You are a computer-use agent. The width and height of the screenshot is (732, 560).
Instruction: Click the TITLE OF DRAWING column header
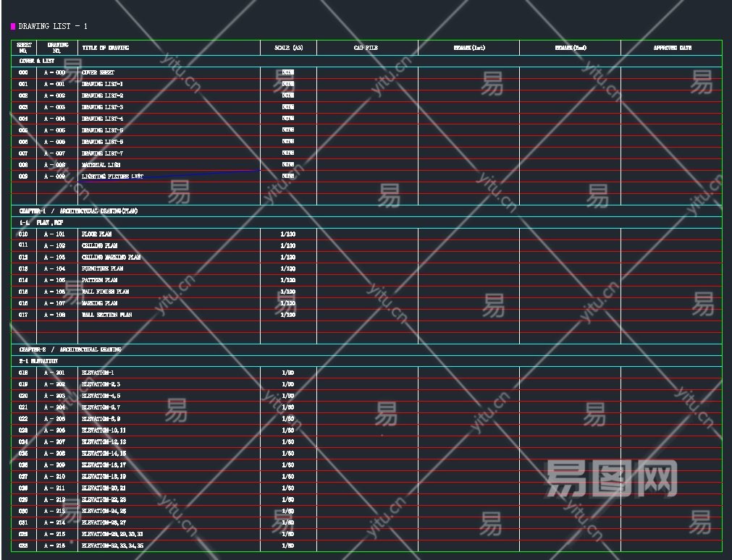point(105,48)
